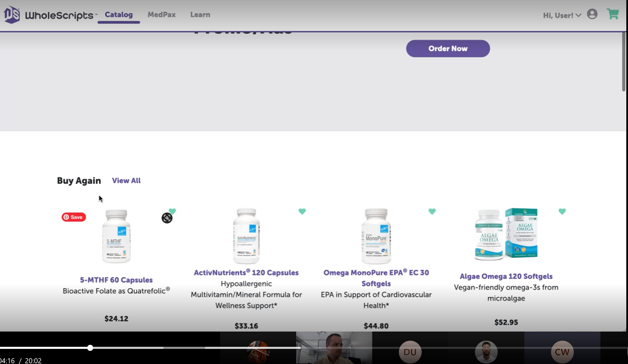Click the CW participant avatar
This screenshot has width=628, height=364.
(562, 352)
